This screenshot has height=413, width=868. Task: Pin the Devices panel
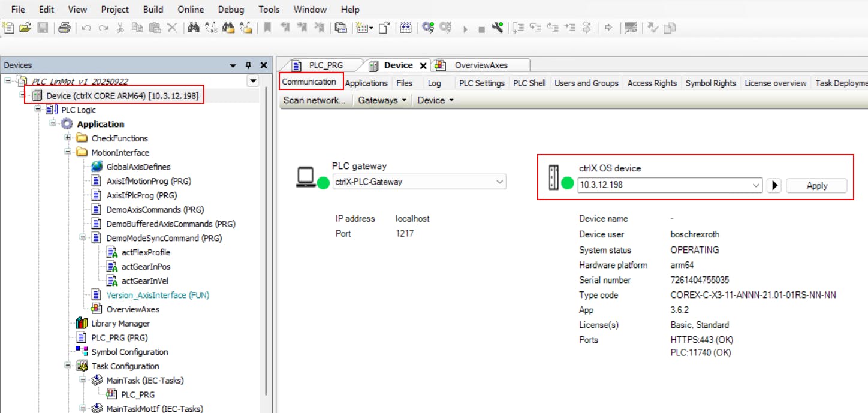248,65
